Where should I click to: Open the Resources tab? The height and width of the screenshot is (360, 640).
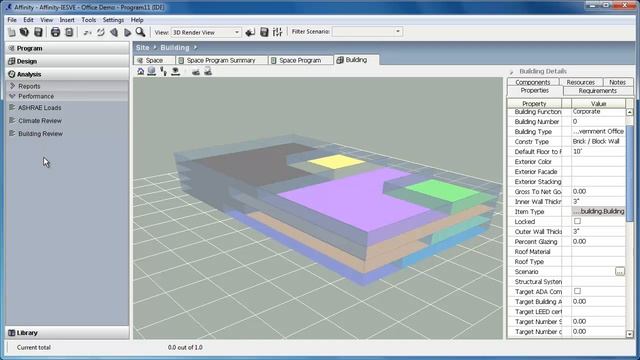point(580,82)
